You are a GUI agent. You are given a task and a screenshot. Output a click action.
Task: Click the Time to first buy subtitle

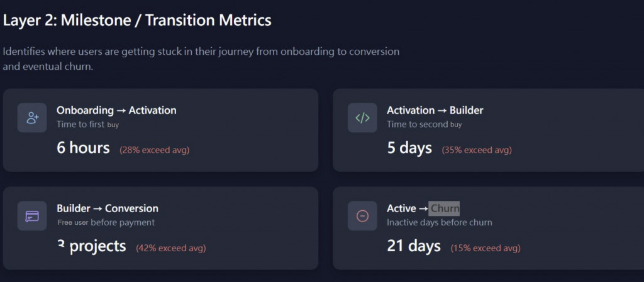88,124
